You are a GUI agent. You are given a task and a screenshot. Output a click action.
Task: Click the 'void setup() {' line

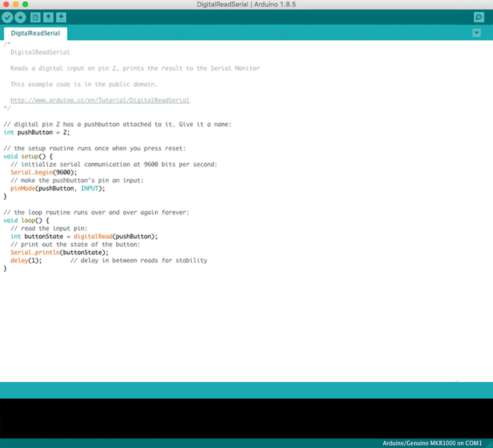(28, 156)
